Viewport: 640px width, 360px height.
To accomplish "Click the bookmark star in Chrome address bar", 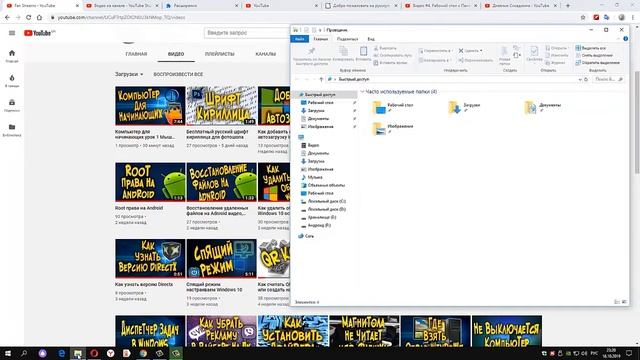I will pyautogui.click(x=583, y=18).
